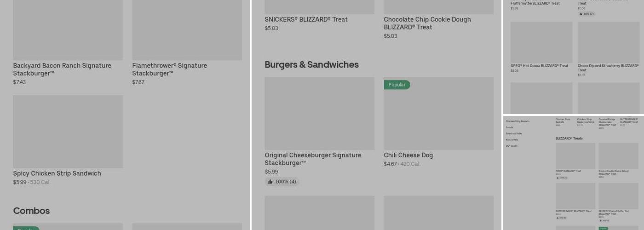Open Chocolate Chip Cookie Dough BLIZZARD Treat
644x230 pixels.
[x=427, y=23]
